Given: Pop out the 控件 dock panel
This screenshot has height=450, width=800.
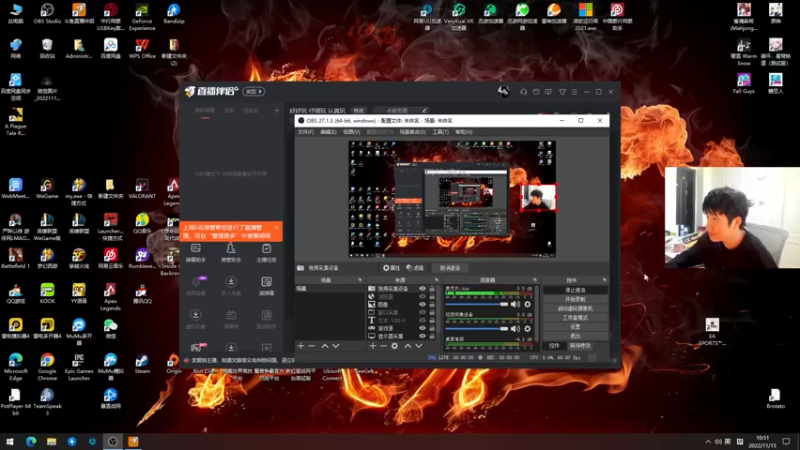Looking at the screenshot, I should point(605,280).
